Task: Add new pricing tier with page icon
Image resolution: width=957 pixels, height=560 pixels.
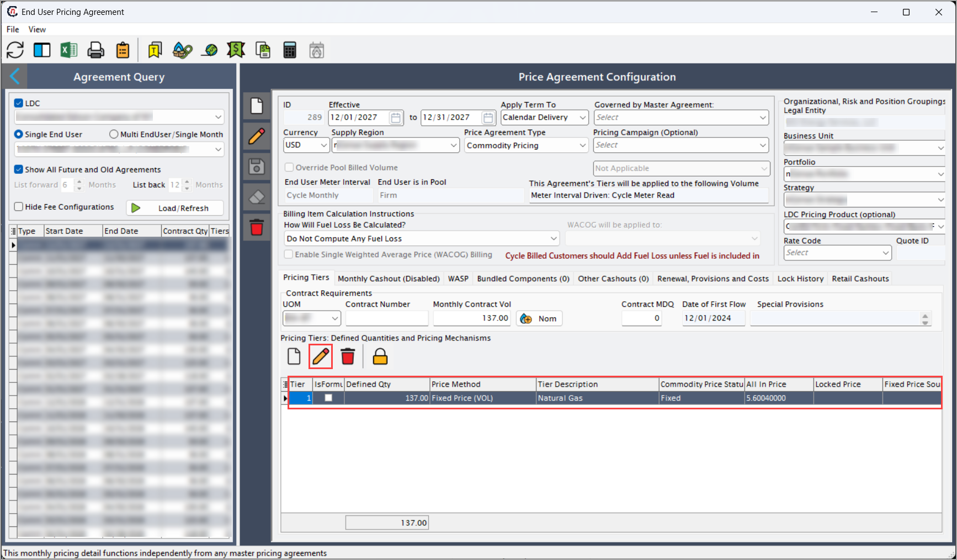Action: pos(294,357)
